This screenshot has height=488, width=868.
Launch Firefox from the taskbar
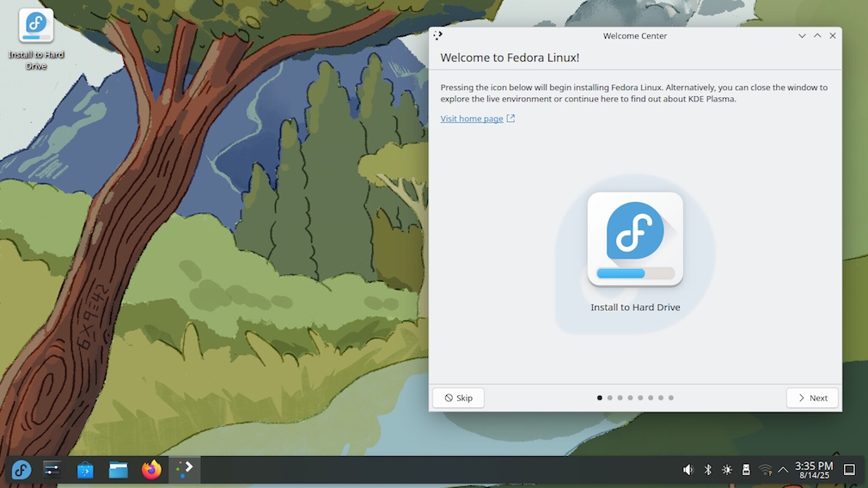151,470
